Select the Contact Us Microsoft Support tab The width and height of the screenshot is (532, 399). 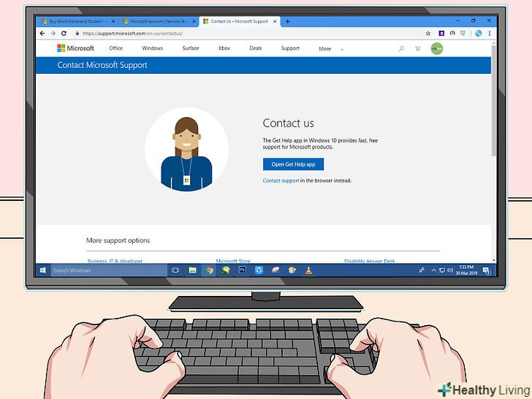pyautogui.click(x=240, y=21)
